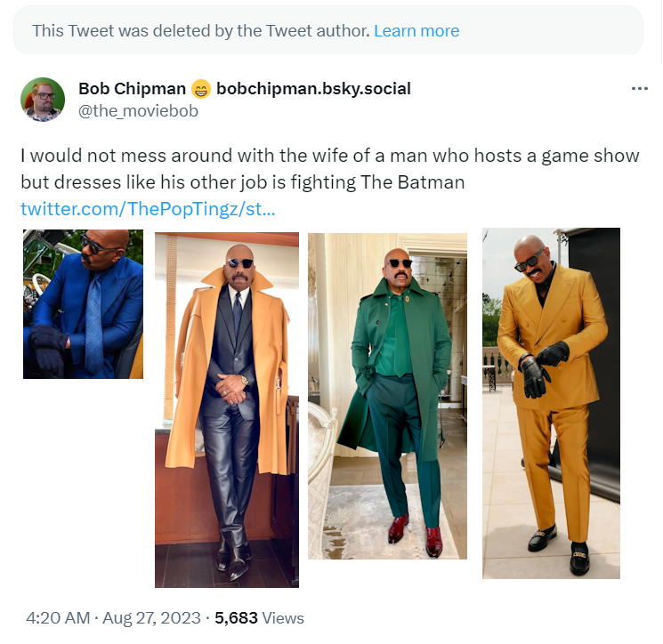Click the bobchipman.bsky.social name text
Image resolution: width=663 pixels, height=644 pixels.
pos(313,89)
